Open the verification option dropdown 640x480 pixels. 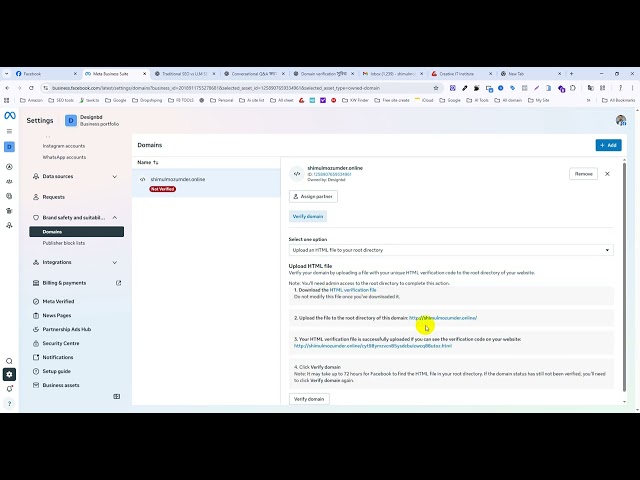[x=451, y=250]
